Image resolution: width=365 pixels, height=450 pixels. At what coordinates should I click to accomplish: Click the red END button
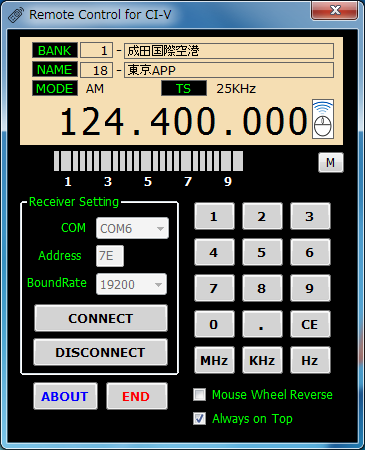137,396
